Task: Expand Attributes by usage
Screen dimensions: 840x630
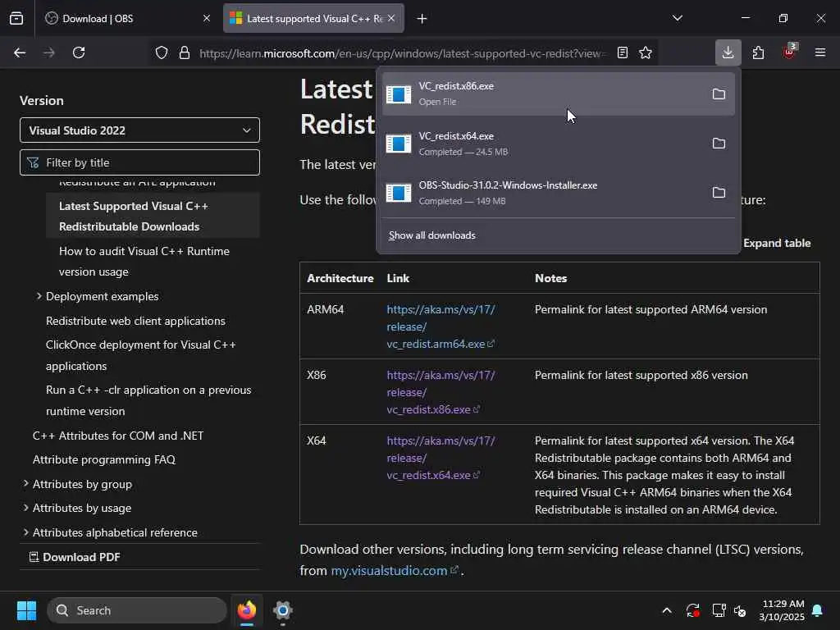Action: (25, 508)
